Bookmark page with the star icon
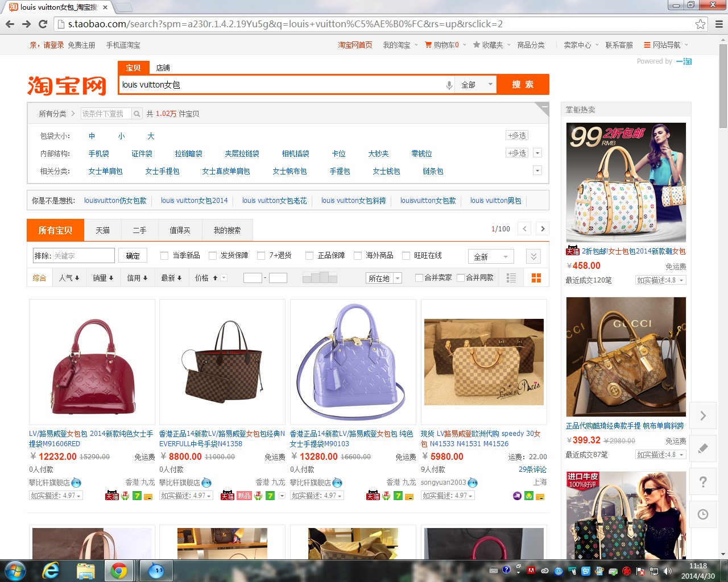Image resolution: width=728 pixels, height=582 pixels. tap(700, 24)
